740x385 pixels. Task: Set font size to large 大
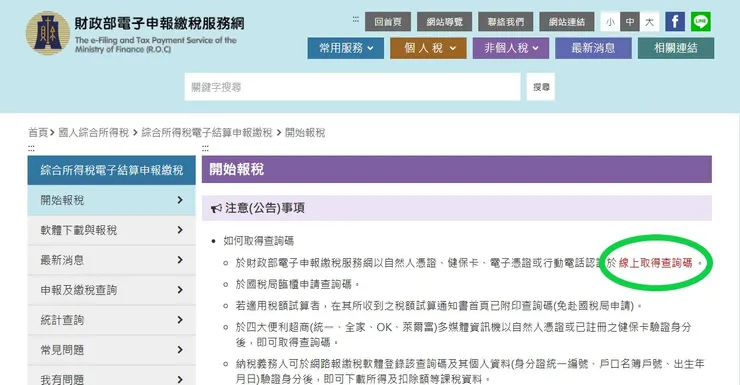649,22
